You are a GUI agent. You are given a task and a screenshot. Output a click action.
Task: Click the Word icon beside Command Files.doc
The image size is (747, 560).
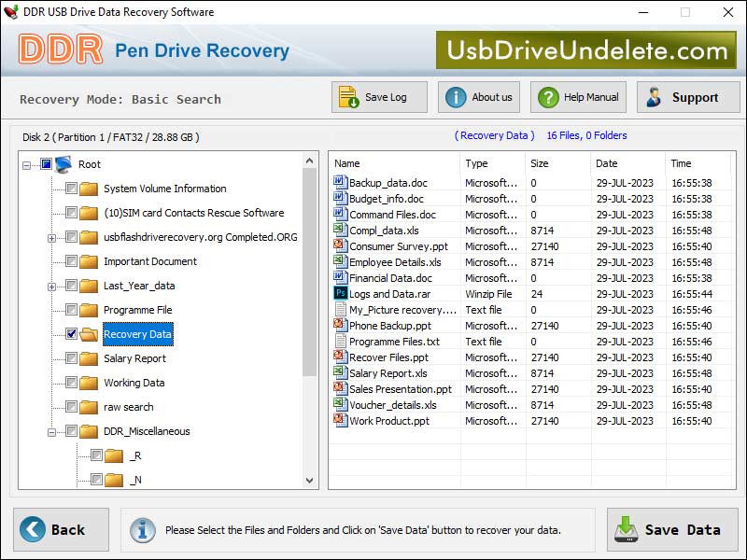(x=340, y=214)
